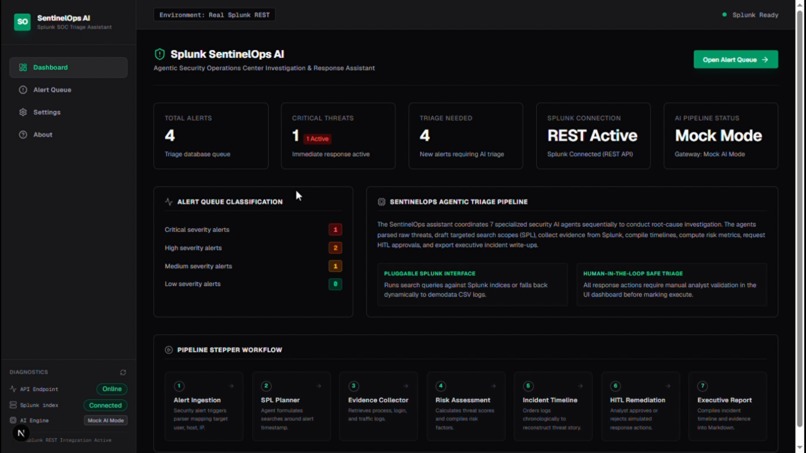Viewport: 806px width, 453px height.
Task: Click the Mock Mode pipeline status value
Action: [718, 136]
